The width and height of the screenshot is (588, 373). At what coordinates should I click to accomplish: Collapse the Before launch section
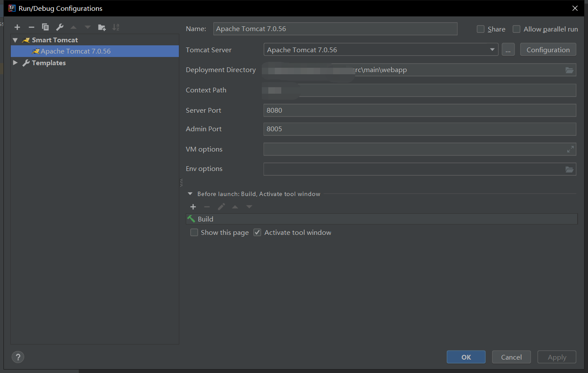click(x=190, y=194)
